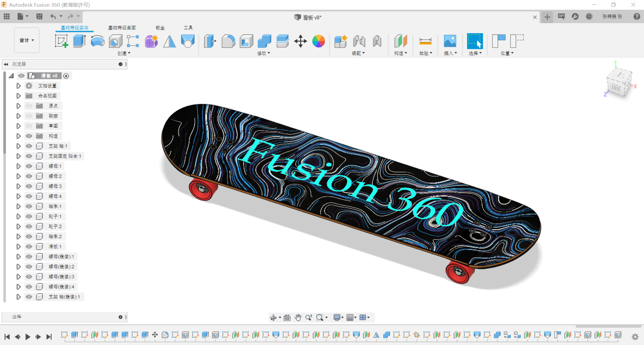The height and width of the screenshot is (345, 644).
Task: Select the Pan hand tool
Action: click(x=298, y=318)
